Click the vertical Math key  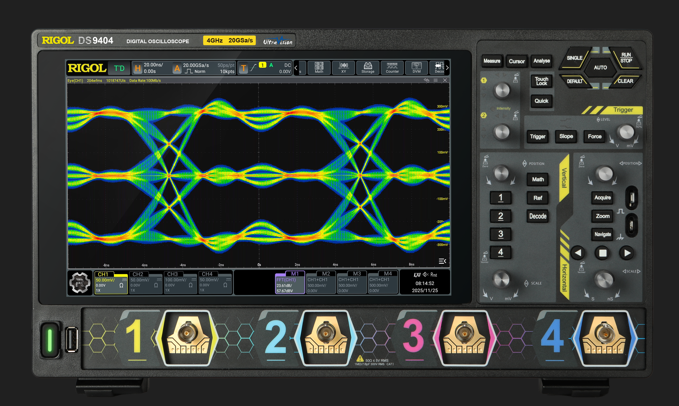point(538,179)
